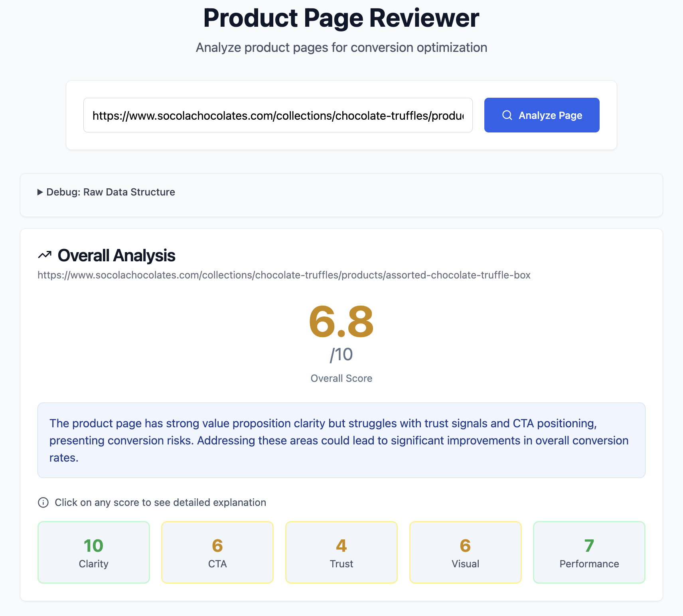Viewport: 683px width, 616px height.
Task: Click the Overall Score label
Action: pyautogui.click(x=341, y=378)
